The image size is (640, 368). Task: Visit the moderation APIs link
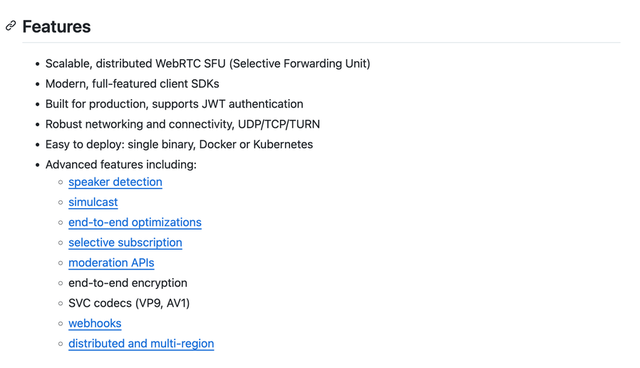click(x=111, y=263)
